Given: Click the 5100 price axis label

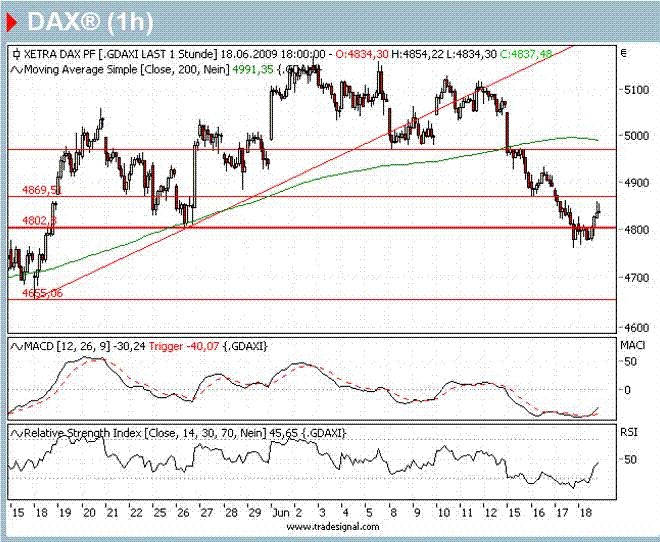Looking at the screenshot, I should click(x=637, y=90).
